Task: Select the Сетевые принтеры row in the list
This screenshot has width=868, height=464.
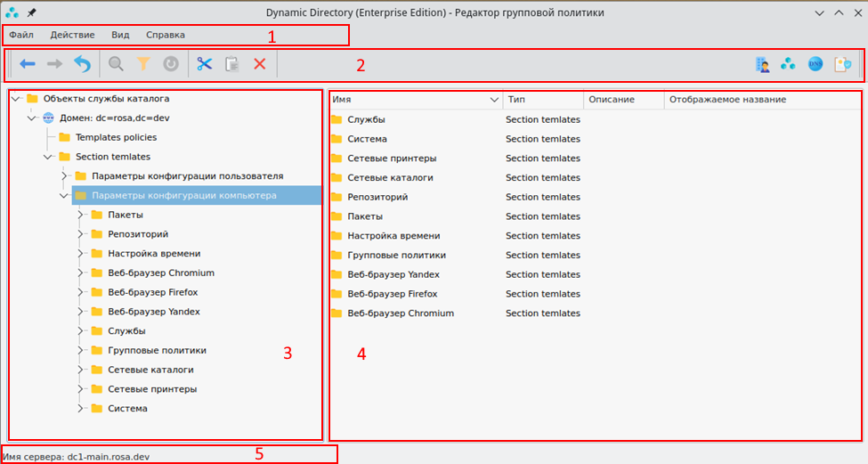Action: (x=392, y=159)
